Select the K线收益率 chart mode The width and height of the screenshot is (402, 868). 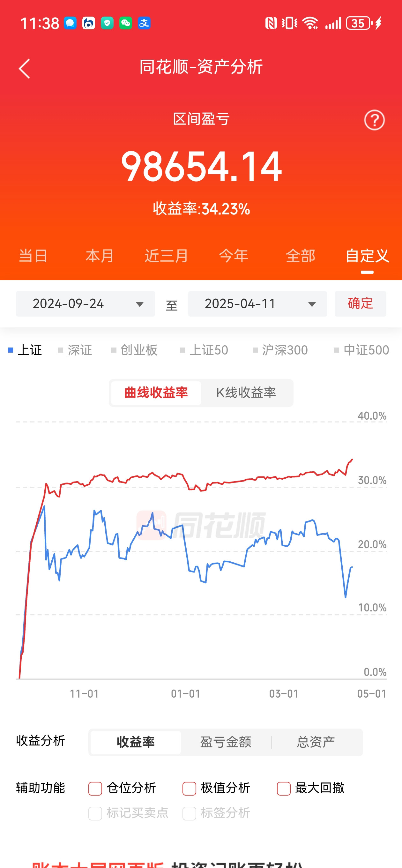click(246, 393)
